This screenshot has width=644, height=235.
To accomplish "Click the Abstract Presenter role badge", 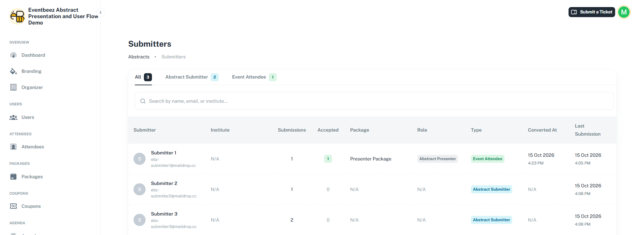I will 437,159.
